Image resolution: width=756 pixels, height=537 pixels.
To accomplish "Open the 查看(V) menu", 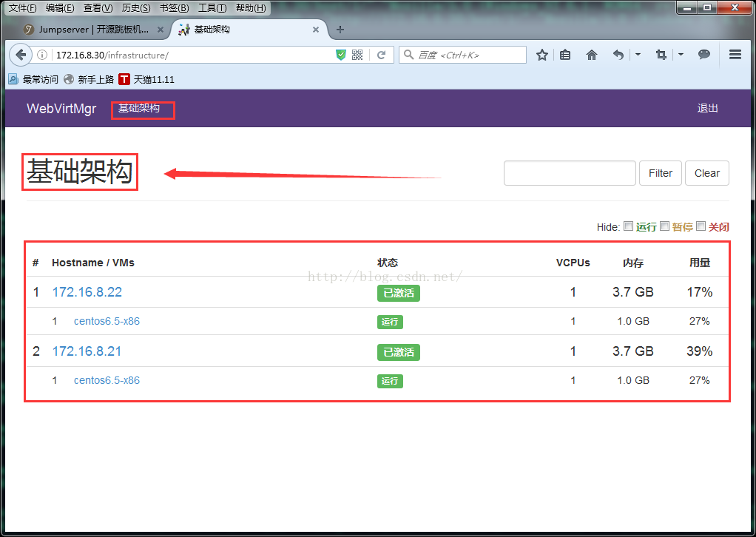I will point(98,7).
